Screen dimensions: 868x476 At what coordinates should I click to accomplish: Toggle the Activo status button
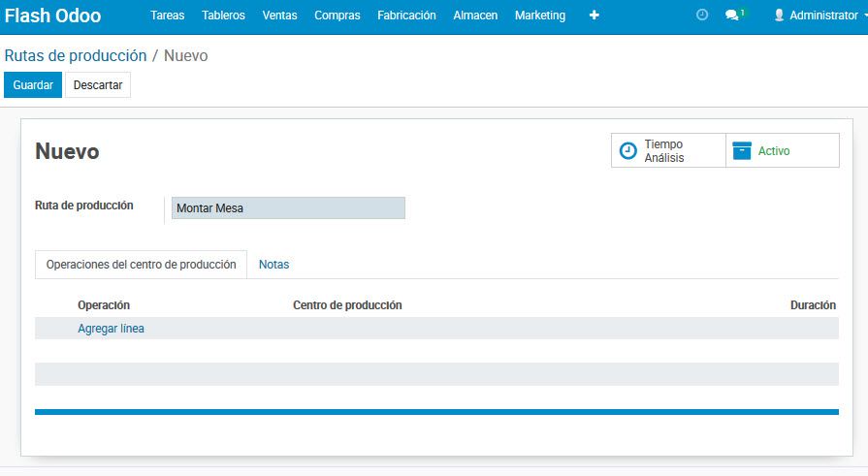point(782,151)
